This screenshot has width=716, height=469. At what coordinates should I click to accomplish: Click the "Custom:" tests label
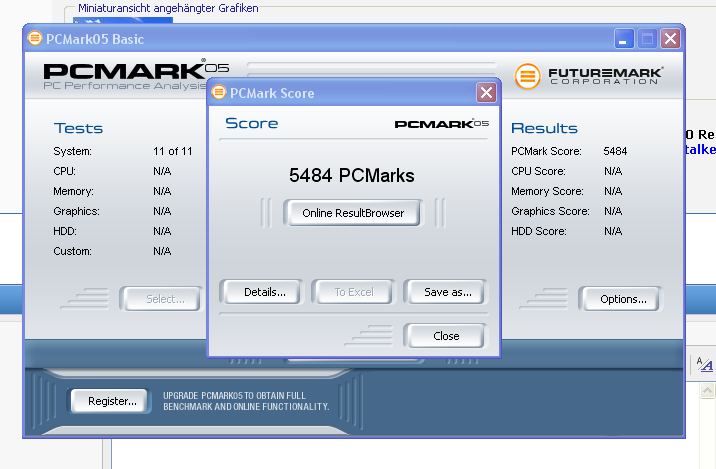pos(72,251)
